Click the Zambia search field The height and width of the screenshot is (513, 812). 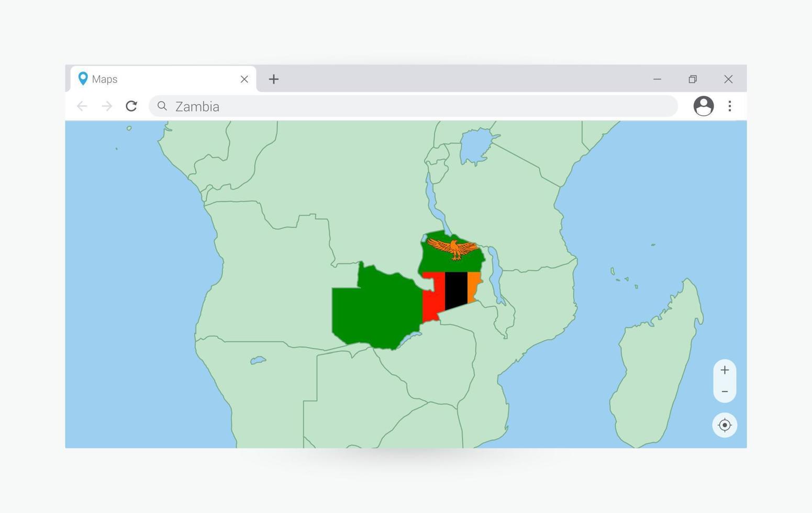point(413,106)
